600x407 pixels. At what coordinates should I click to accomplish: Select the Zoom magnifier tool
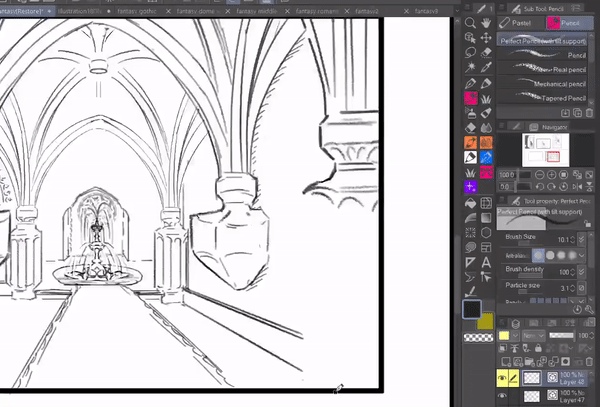click(470, 21)
